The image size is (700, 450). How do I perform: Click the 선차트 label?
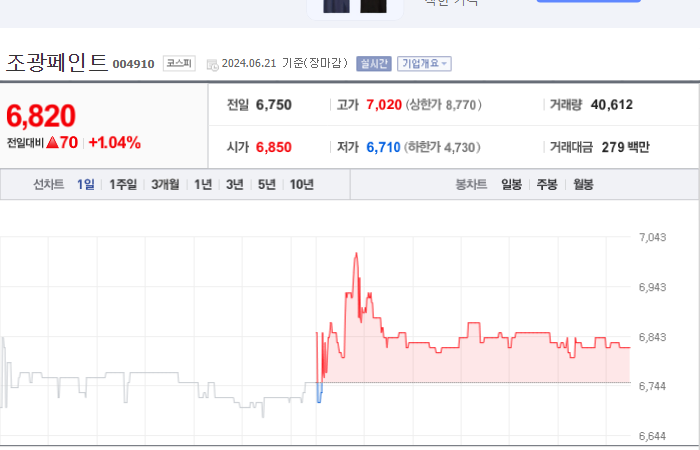(x=49, y=184)
